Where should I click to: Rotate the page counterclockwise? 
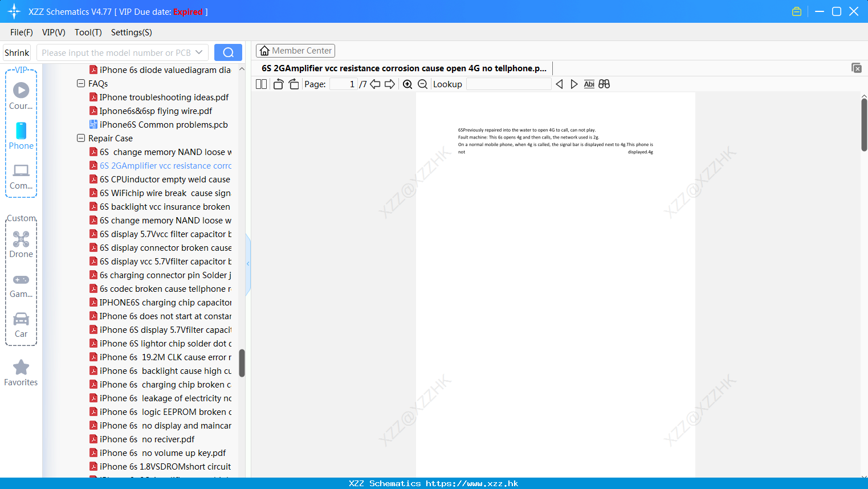pyautogui.click(x=278, y=84)
